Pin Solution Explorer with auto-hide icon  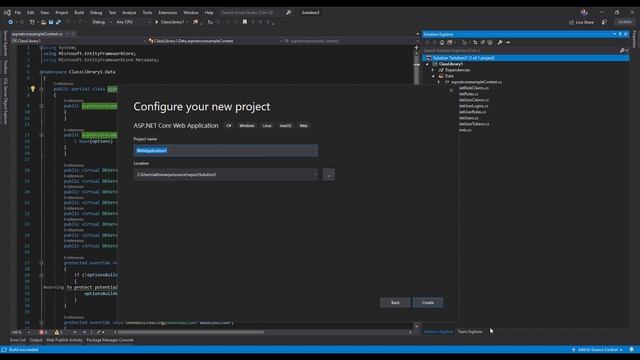point(620,34)
